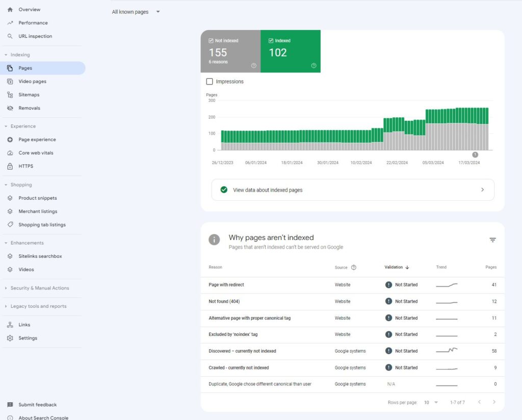Open Overview via its home icon
The image size is (522, 420).
point(10,10)
